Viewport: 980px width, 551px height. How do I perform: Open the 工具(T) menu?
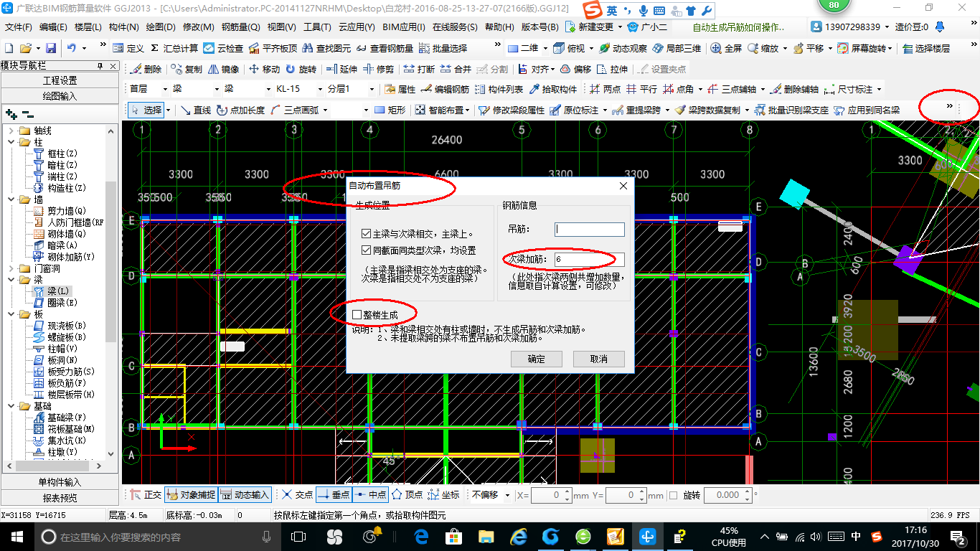point(317,27)
